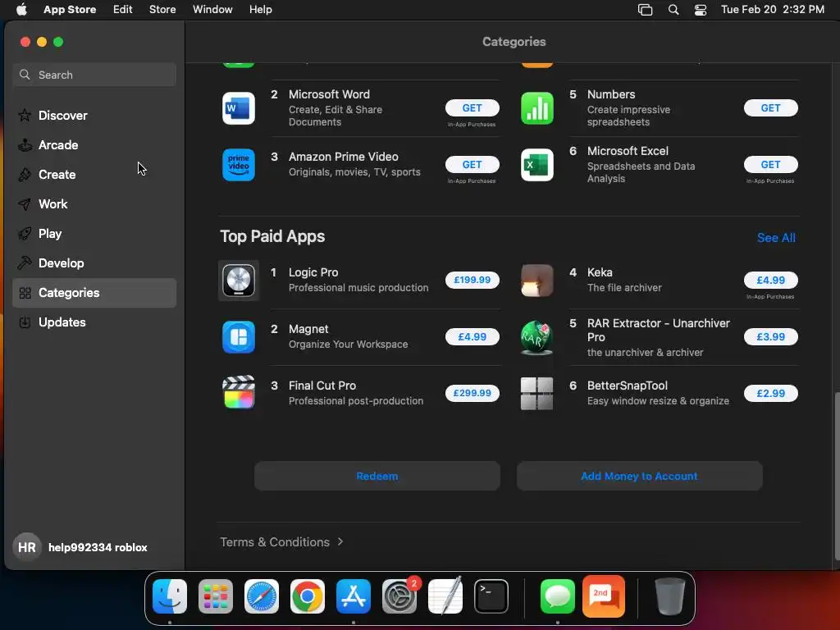Image resolution: width=840 pixels, height=630 pixels.
Task: Open the RAR Extractor app icon
Action: point(536,337)
